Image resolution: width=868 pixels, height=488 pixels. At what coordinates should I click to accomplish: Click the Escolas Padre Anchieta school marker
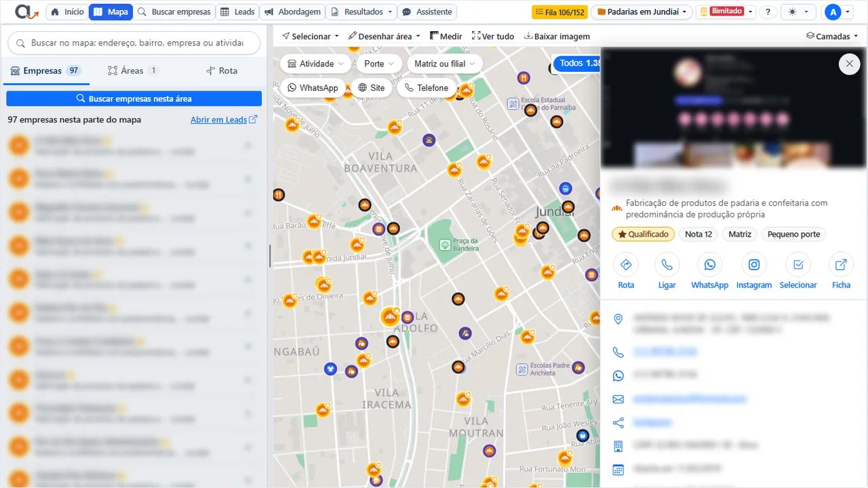tap(522, 369)
